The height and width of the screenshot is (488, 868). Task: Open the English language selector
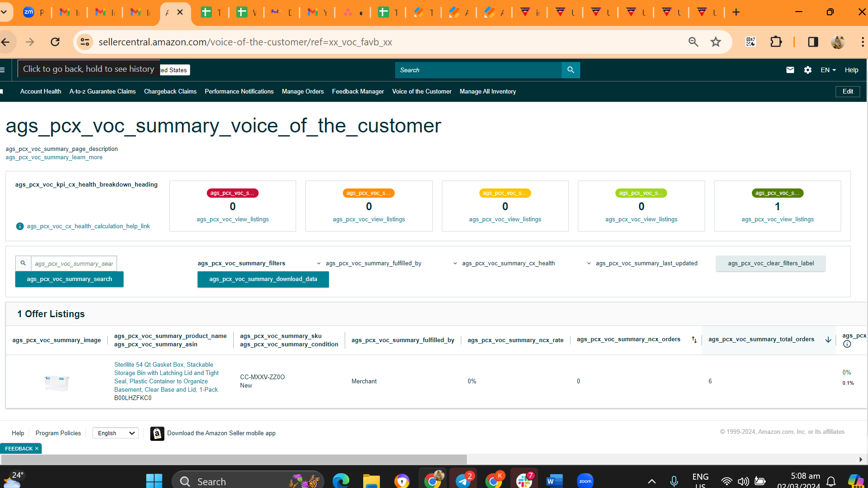[116, 433]
